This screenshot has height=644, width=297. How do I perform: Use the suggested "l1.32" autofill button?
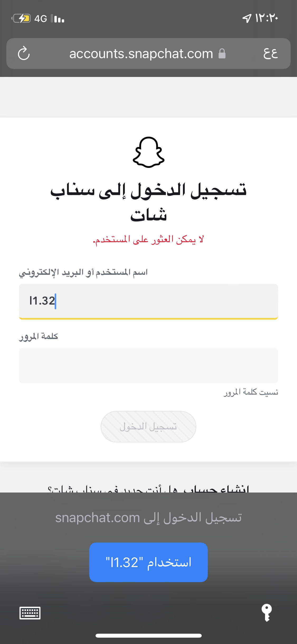[x=148, y=562]
